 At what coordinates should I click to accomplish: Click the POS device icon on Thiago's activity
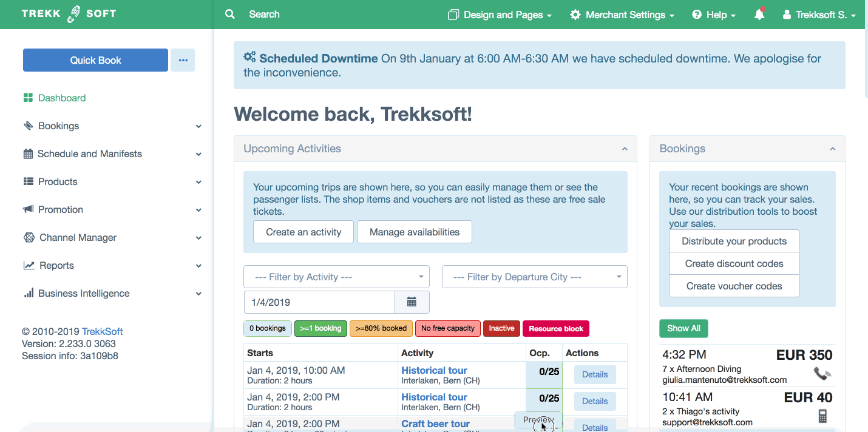click(823, 416)
